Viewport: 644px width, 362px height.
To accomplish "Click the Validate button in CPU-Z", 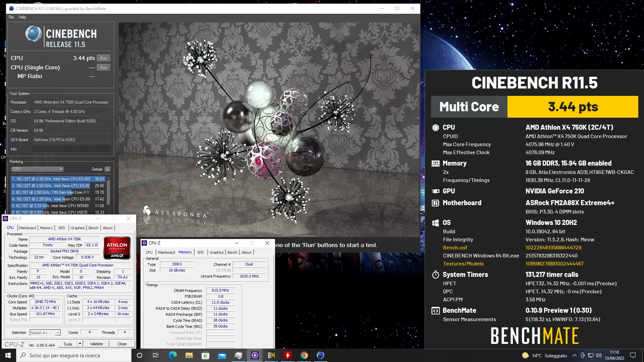I will pos(96,344).
